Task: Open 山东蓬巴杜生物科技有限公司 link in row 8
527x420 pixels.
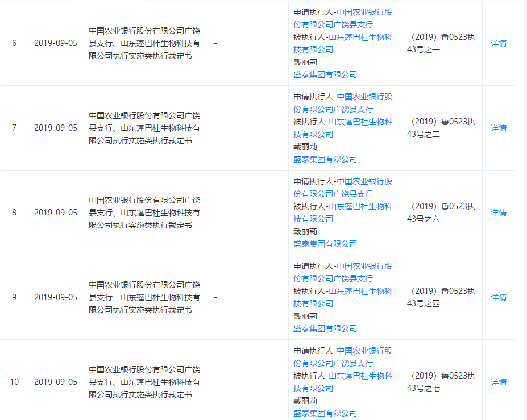Action: pos(343,213)
